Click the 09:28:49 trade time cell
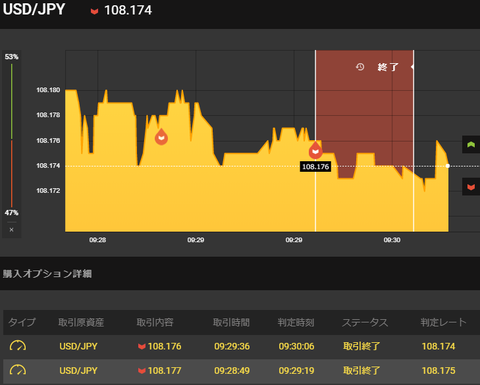Viewport: 480px width, 385px height. tap(232, 370)
